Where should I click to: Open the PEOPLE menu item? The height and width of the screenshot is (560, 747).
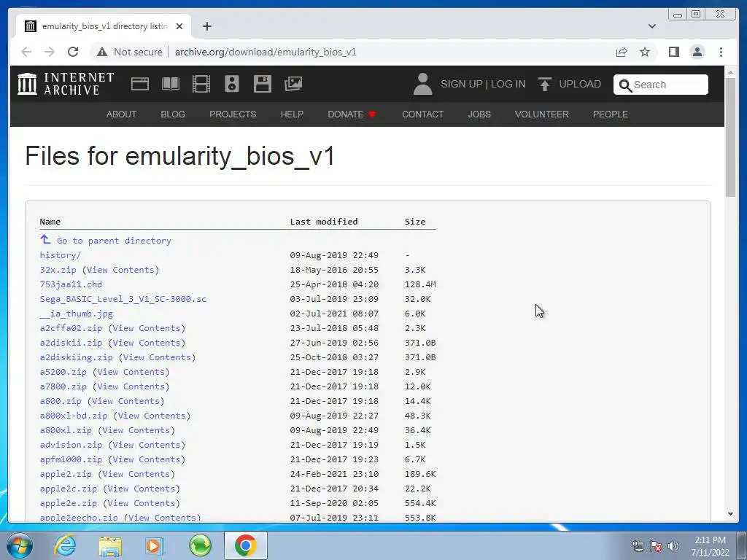pyautogui.click(x=611, y=114)
